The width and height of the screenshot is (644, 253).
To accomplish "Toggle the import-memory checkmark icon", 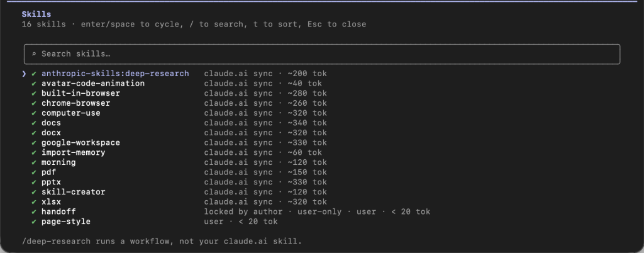I will pos(34,153).
